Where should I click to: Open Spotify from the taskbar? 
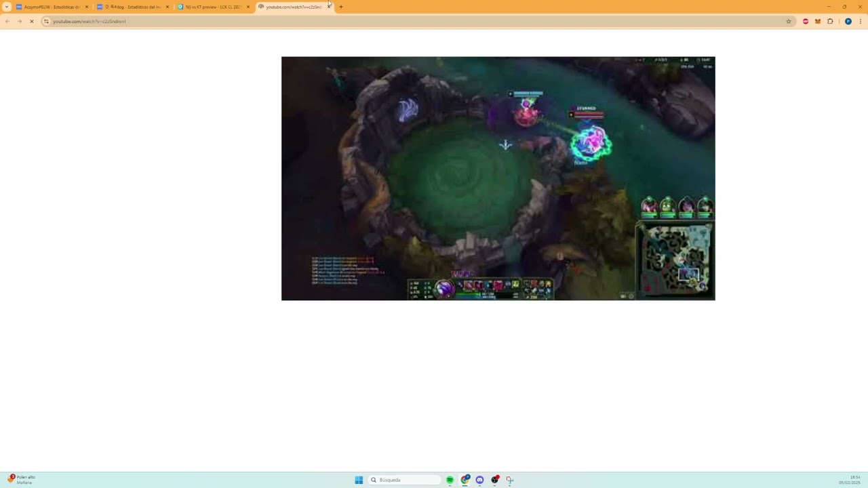pos(450,480)
